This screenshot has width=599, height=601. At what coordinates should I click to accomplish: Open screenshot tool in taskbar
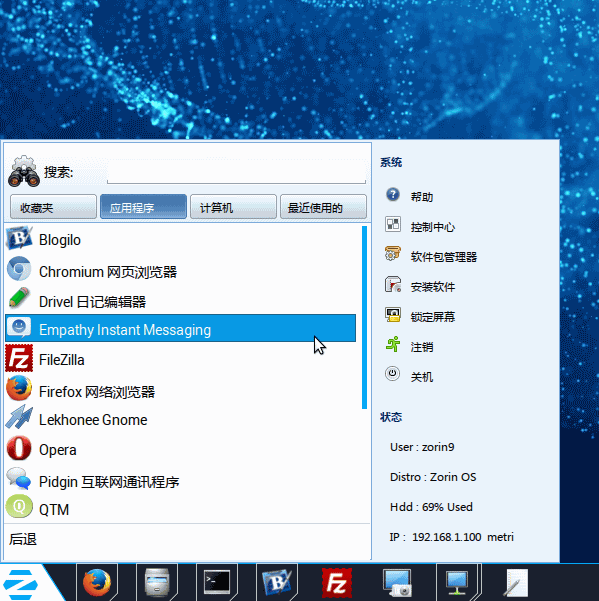tap(397, 583)
